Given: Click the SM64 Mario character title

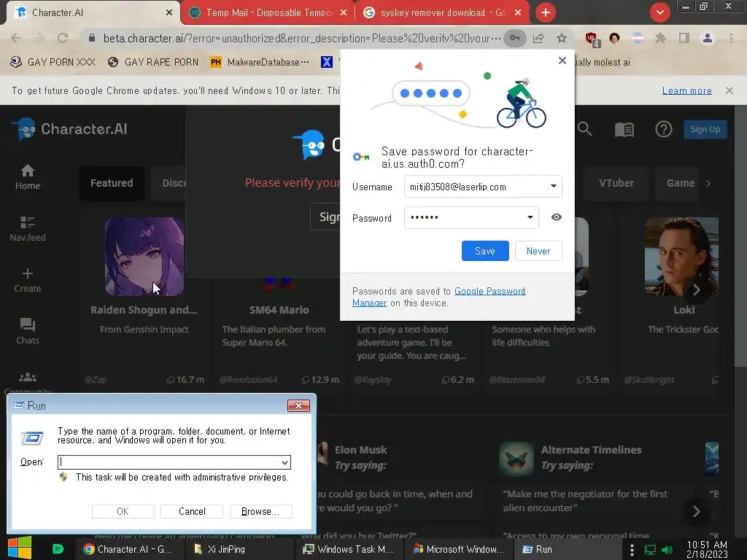Looking at the screenshot, I should pyautogui.click(x=279, y=310).
